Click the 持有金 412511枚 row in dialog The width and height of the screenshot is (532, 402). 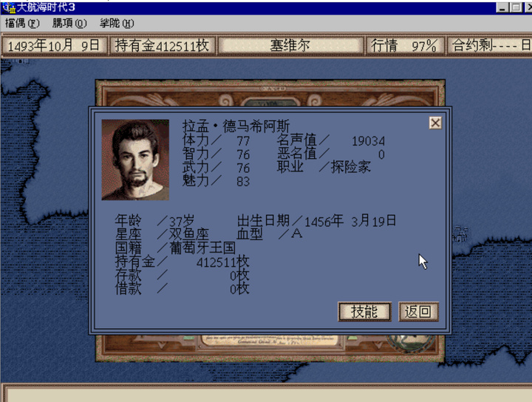[183, 262]
